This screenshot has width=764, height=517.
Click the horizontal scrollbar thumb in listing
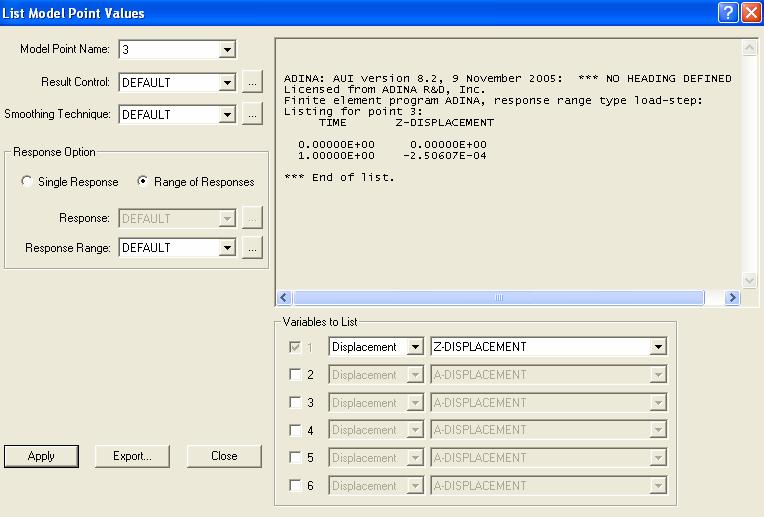[x=498, y=297]
